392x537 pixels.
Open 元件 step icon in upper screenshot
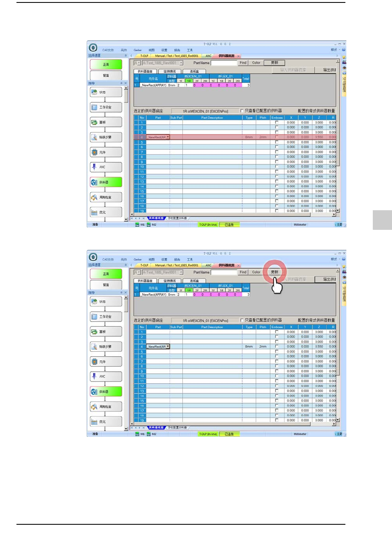tap(94, 152)
